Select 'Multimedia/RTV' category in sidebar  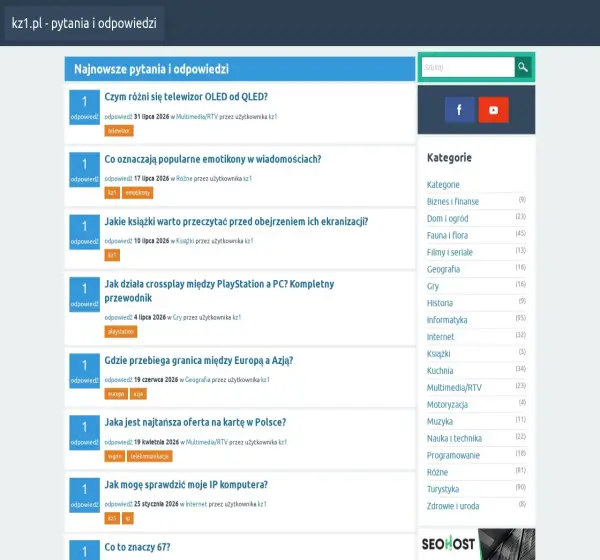click(x=454, y=388)
